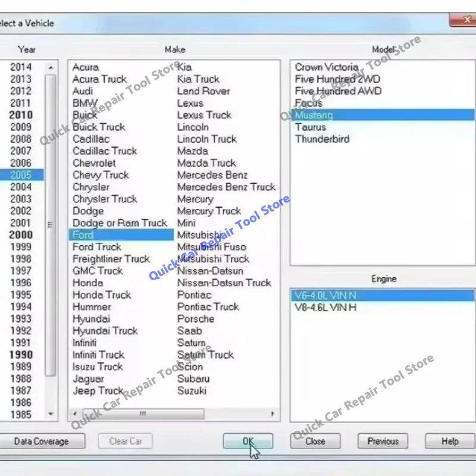Choose GMC Truck make
The image size is (476, 476).
(x=98, y=271)
